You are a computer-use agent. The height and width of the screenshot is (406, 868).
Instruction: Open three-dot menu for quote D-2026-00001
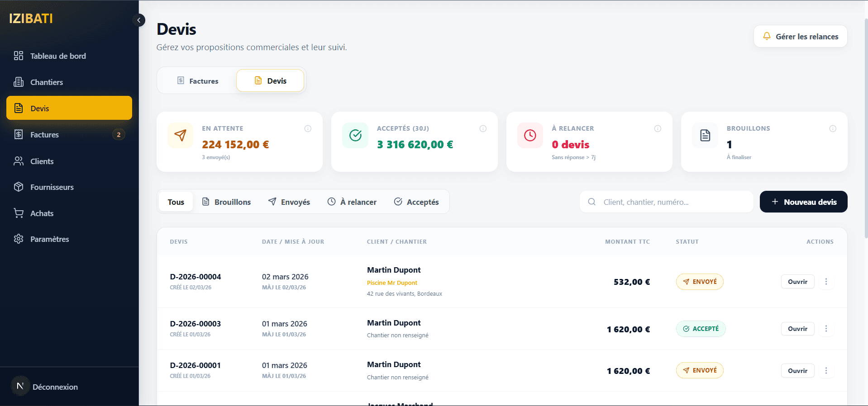[826, 371]
